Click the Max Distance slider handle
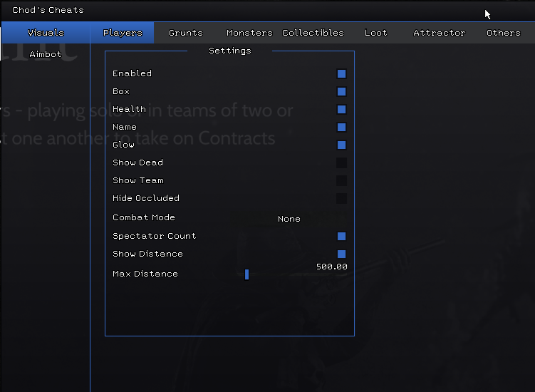 (x=246, y=274)
